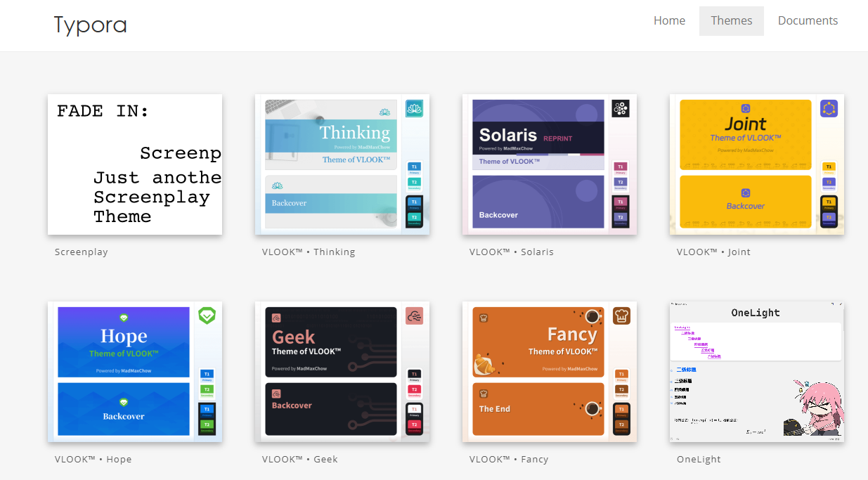Open the VLOOK™ • Thinking title link
The height and width of the screenshot is (480, 868).
pyautogui.click(x=309, y=252)
